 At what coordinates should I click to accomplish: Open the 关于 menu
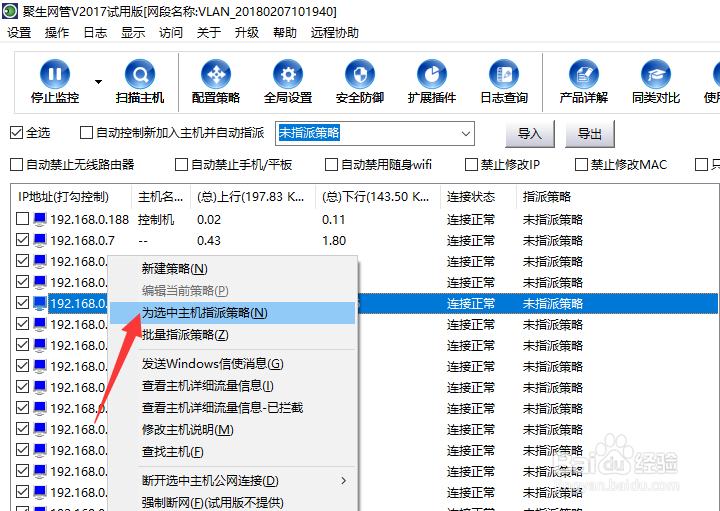tap(209, 33)
